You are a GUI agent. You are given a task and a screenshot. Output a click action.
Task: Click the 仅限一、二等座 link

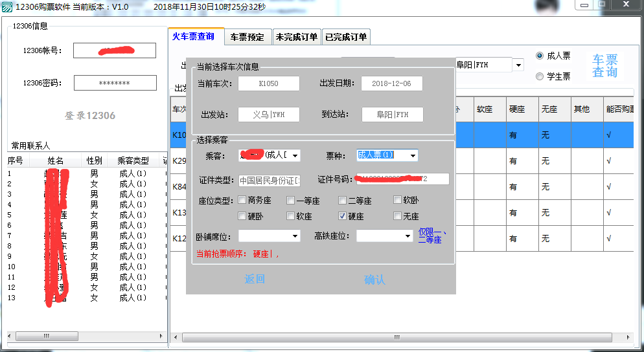coord(431,236)
